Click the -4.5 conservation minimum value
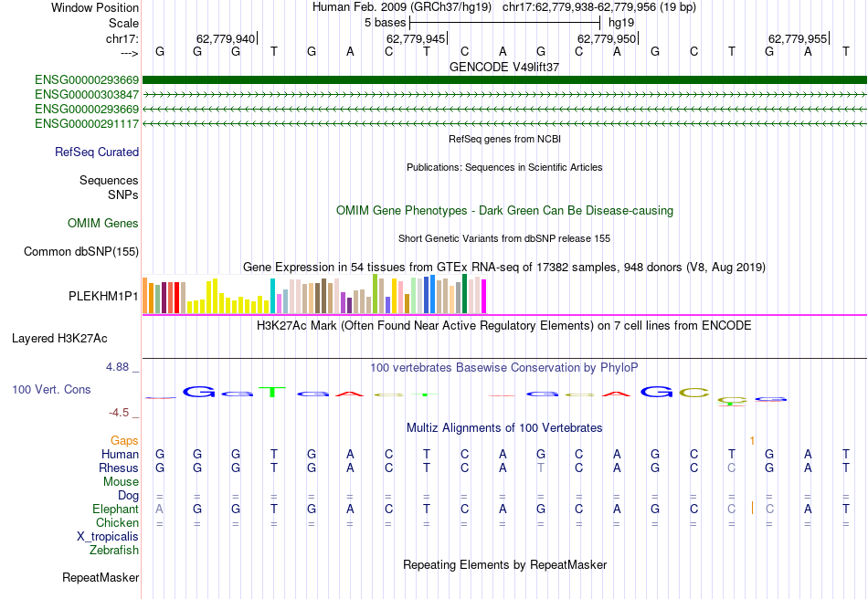Screen dimensions: 868x599 coord(119,413)
